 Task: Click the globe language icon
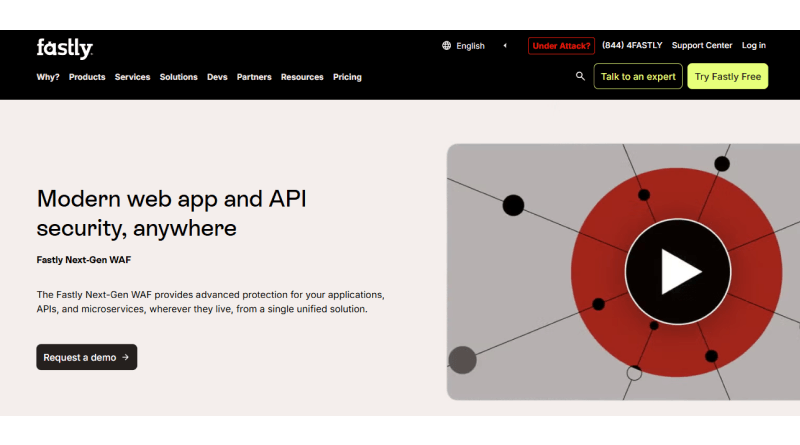pyautogui.click(x=446, y=45)
